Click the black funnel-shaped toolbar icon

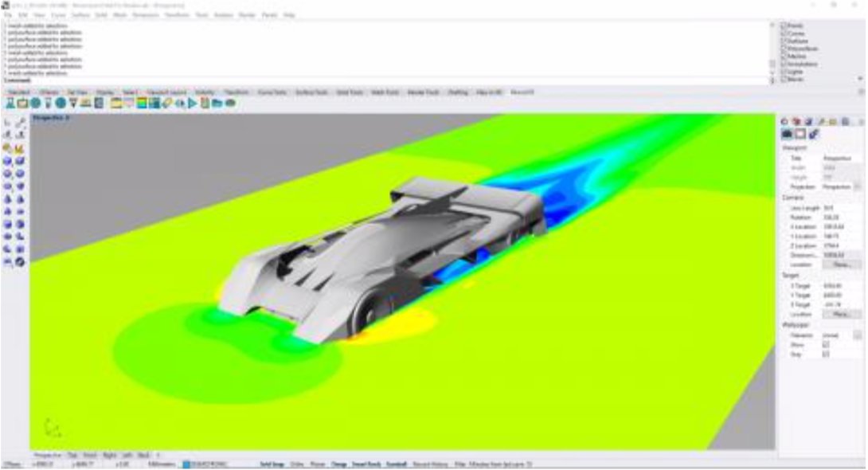[73, 103]
